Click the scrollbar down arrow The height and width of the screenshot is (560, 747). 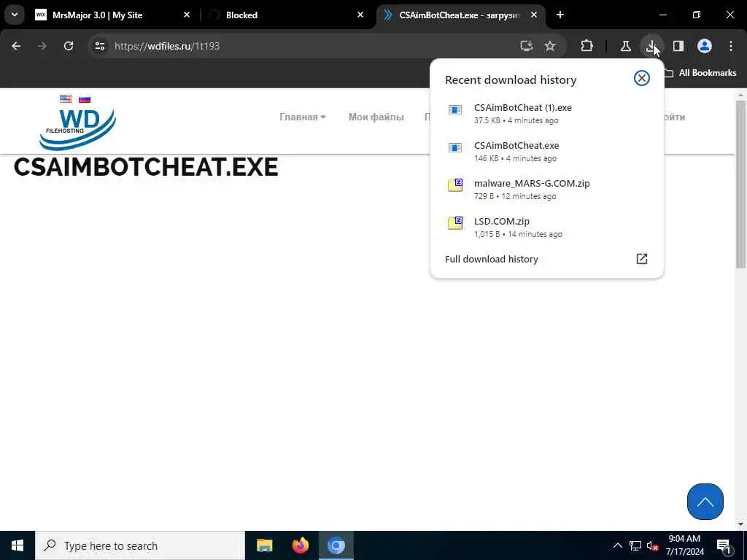click(740, 524)
